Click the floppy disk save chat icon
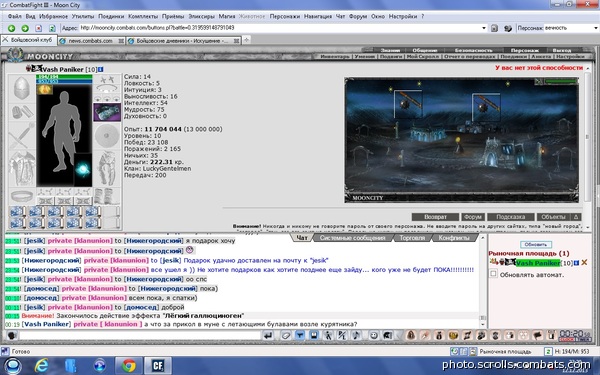Viewport: 600px width, 375px height. [x=314, y=336]
